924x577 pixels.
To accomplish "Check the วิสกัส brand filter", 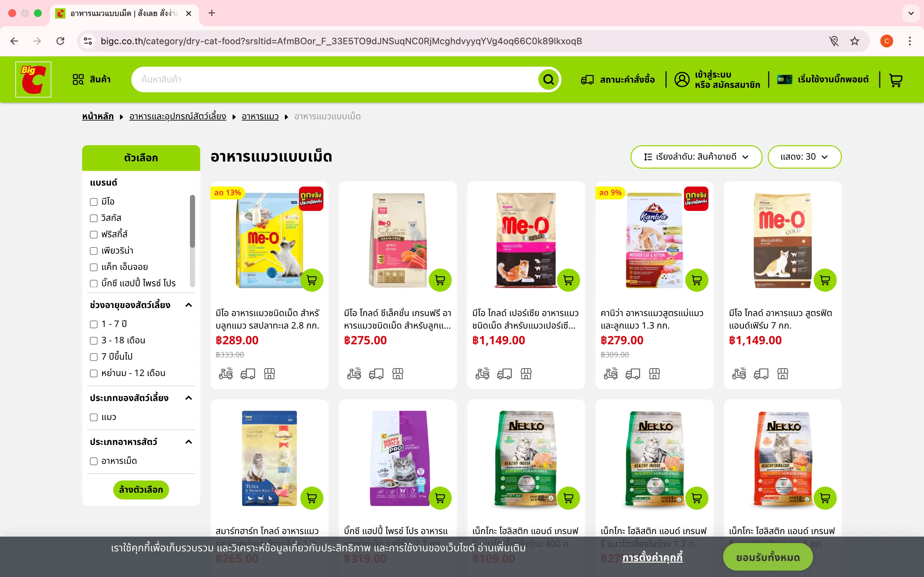I will pos(94,218).
